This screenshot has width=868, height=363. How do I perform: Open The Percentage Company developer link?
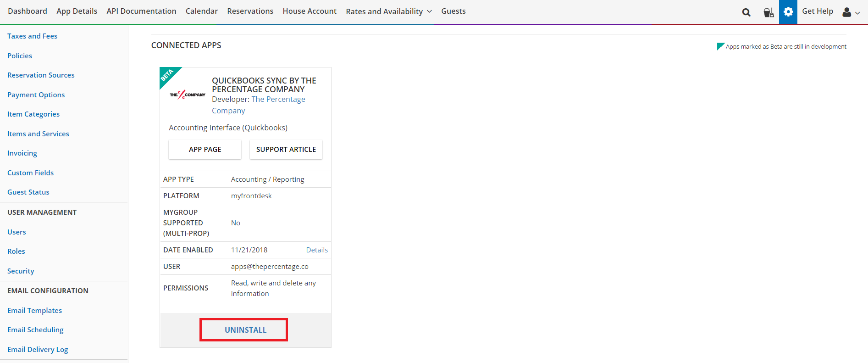258,105
